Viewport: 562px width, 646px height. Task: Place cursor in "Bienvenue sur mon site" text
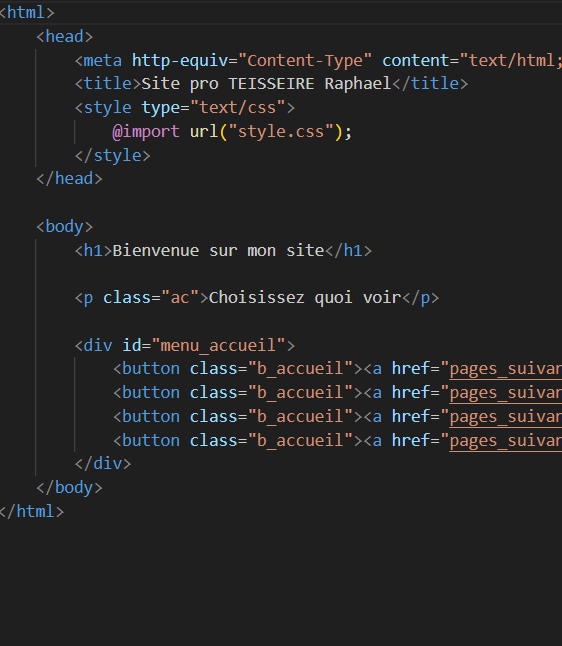click(x=218, y=250)
